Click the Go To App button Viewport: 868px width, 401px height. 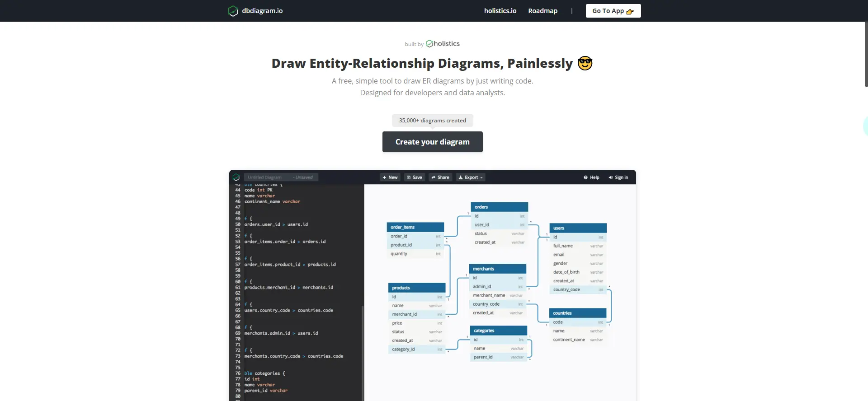coord(613,11)
